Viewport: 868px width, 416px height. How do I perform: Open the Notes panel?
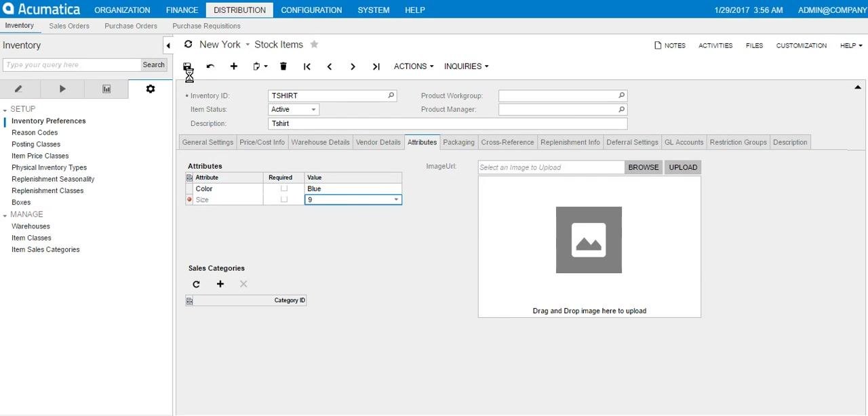click(670, 45)
